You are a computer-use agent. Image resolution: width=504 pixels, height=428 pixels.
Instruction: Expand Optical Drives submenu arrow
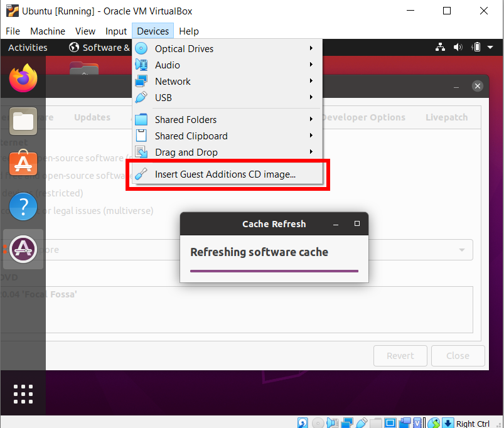(311, 48)
